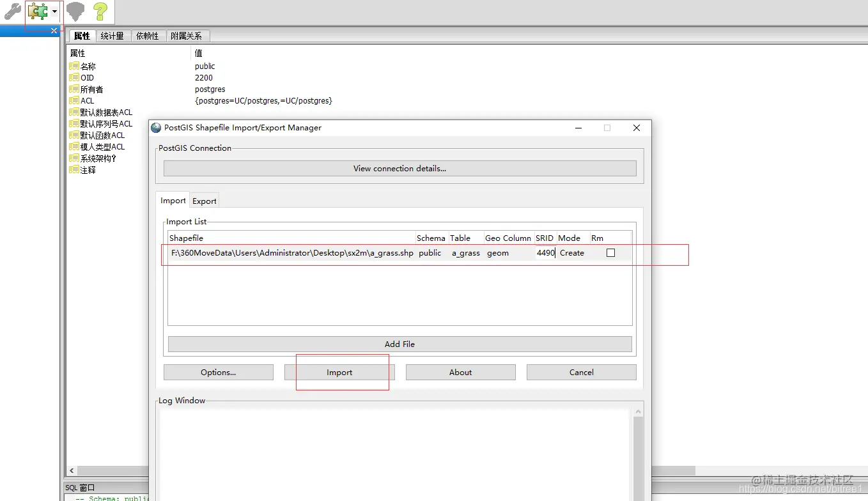Switch to the 统计量 tab
This screenshot has height=501, width=868.
[112, 36]
